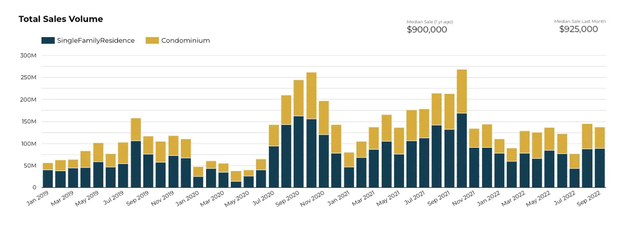
Task: Click the 200M y-axis label
Action: (x=27, y=99)
